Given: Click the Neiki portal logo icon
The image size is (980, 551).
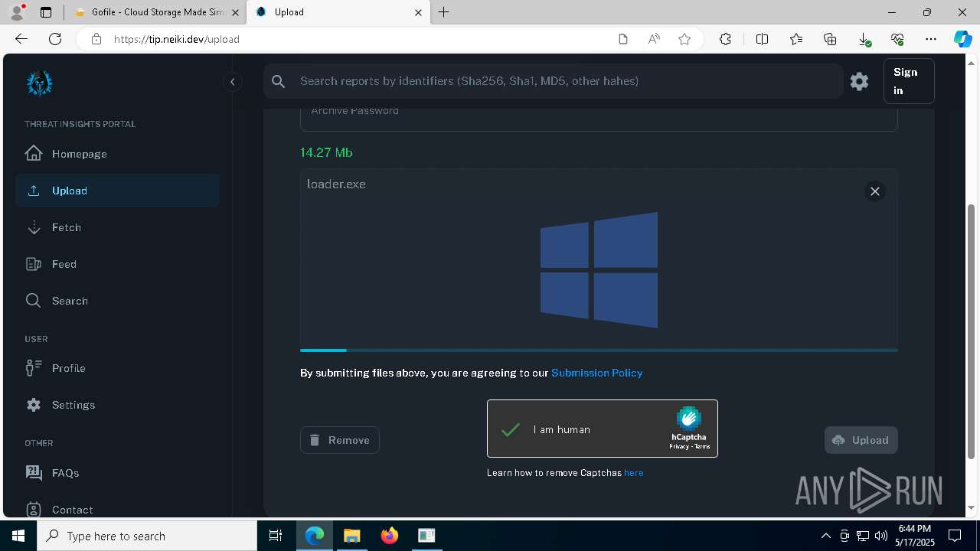Looking at the screenshot, I should tap(39, 83).
